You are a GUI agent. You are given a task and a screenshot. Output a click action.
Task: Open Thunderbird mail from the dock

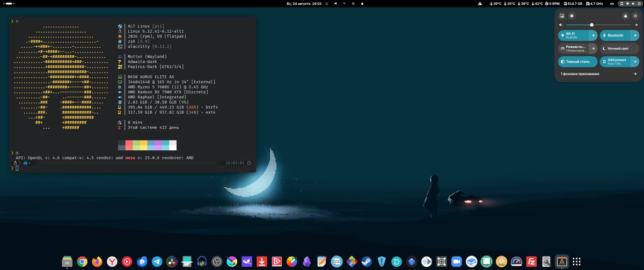click(142, 261)
